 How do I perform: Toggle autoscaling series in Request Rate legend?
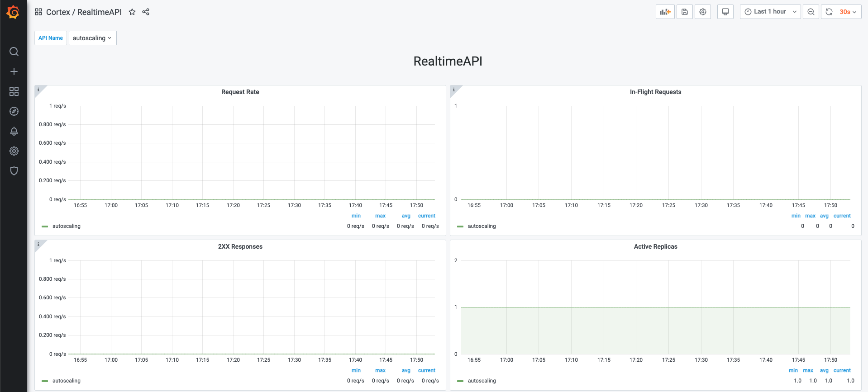tap(67, 226)
